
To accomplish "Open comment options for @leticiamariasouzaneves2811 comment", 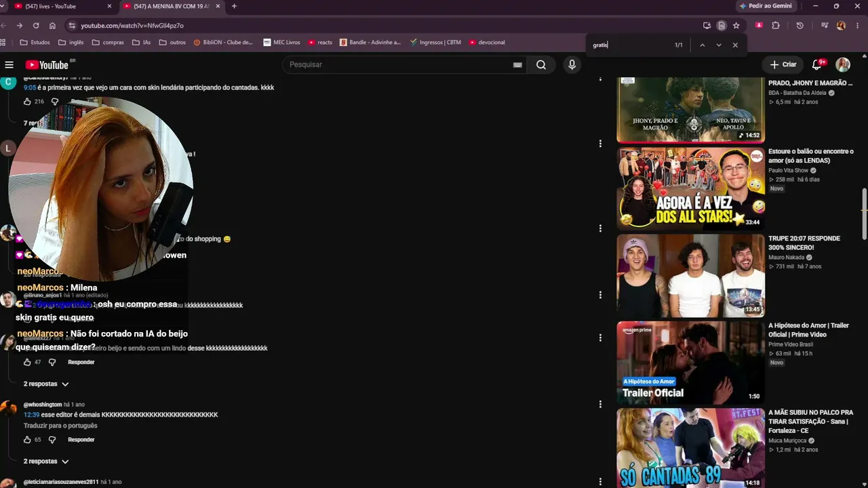I will (x=600, y=482).
